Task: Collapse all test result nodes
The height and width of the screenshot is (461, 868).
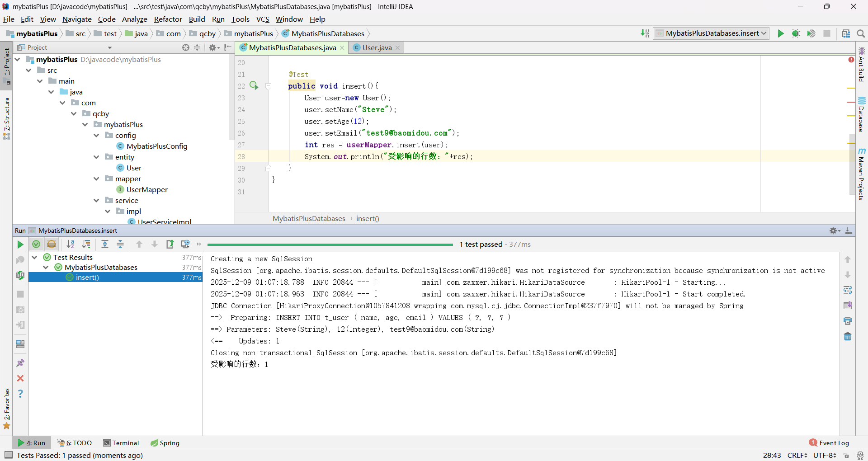Action: 120,245
